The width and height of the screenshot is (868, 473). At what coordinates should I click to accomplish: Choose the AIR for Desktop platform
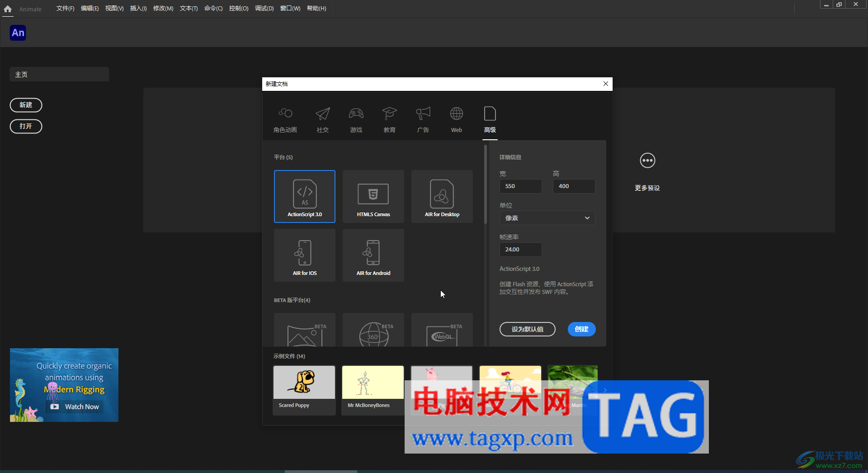(442, 196)
